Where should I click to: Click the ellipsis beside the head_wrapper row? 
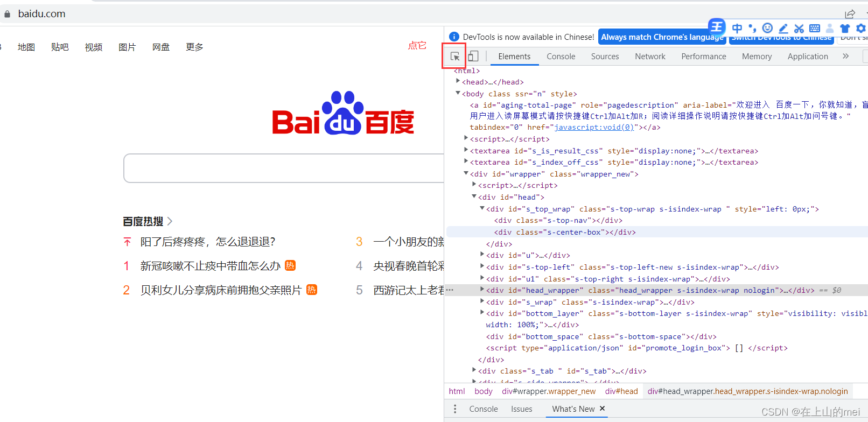click(x=450, y=290)
